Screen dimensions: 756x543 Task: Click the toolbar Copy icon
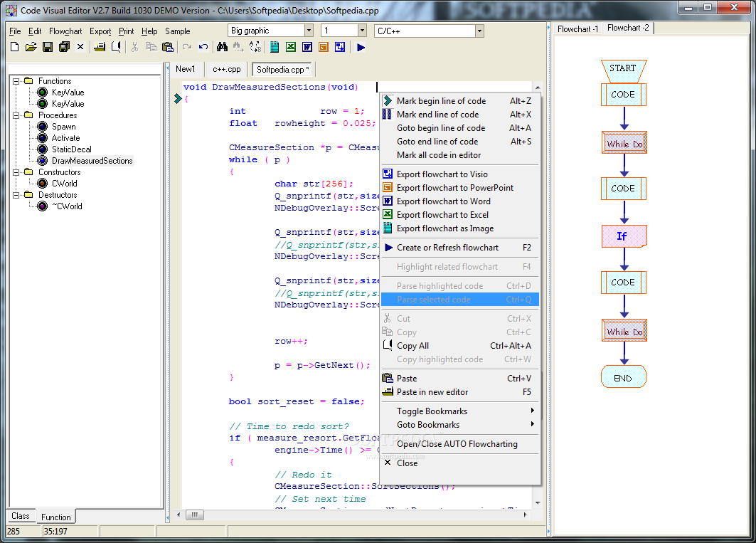coord(151,47)
